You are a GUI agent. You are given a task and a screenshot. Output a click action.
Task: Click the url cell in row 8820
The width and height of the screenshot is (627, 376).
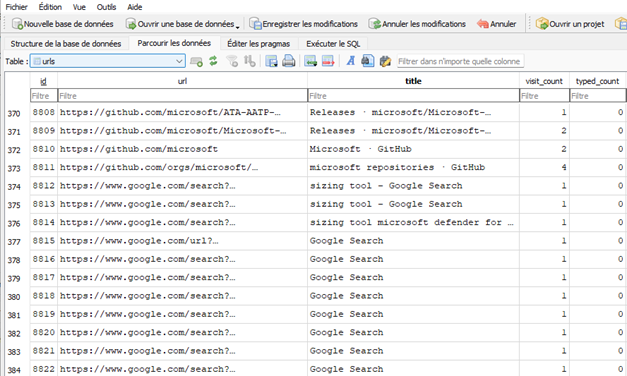pyautogui.click(x=182, y=333)
